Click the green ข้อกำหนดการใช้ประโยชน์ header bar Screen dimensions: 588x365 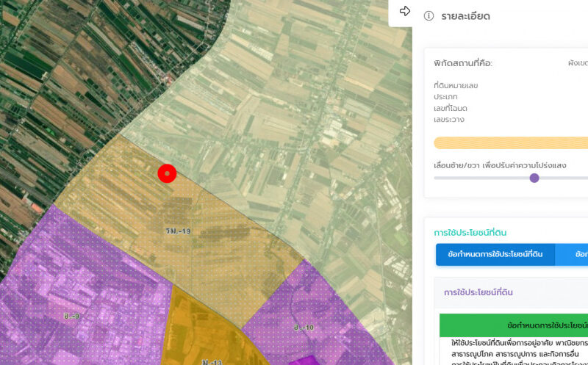(514, 325)
